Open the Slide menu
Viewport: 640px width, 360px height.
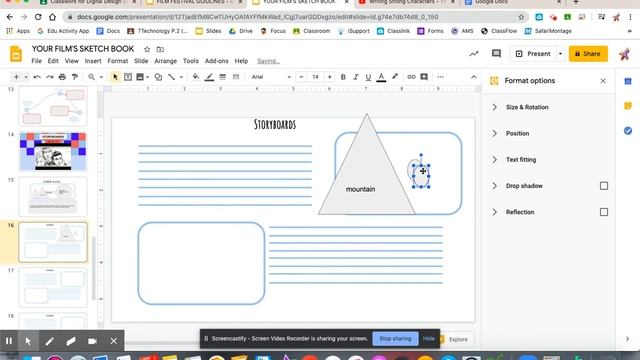pyautogui.click(x=141, y=61)
